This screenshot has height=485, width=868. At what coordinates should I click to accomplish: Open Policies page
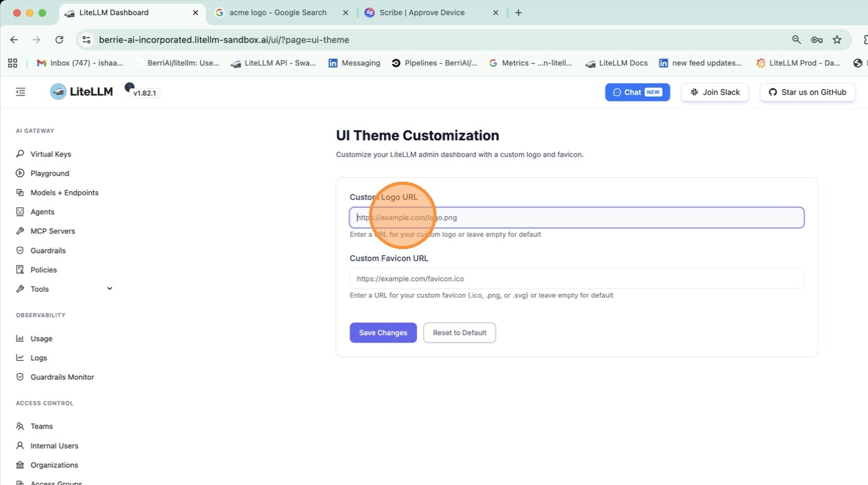click(44, 270)
